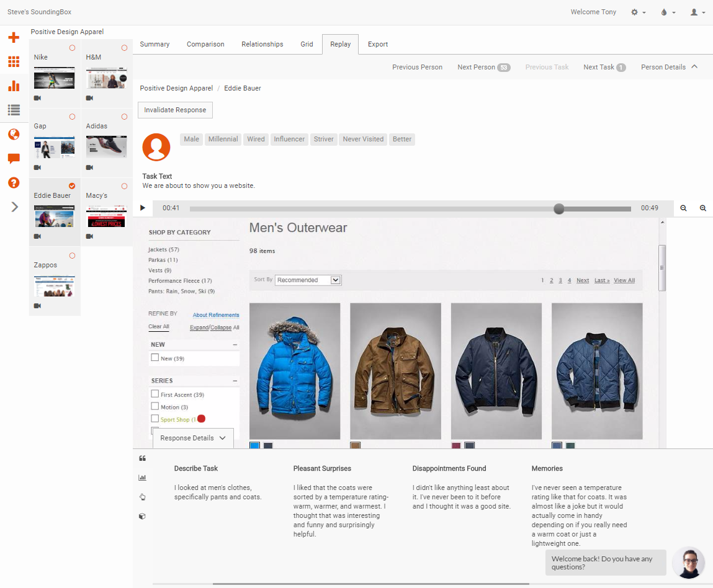Select the Adidas radio circle
The height and width of the screenshot is (588, 713).
tap(124, 117)
